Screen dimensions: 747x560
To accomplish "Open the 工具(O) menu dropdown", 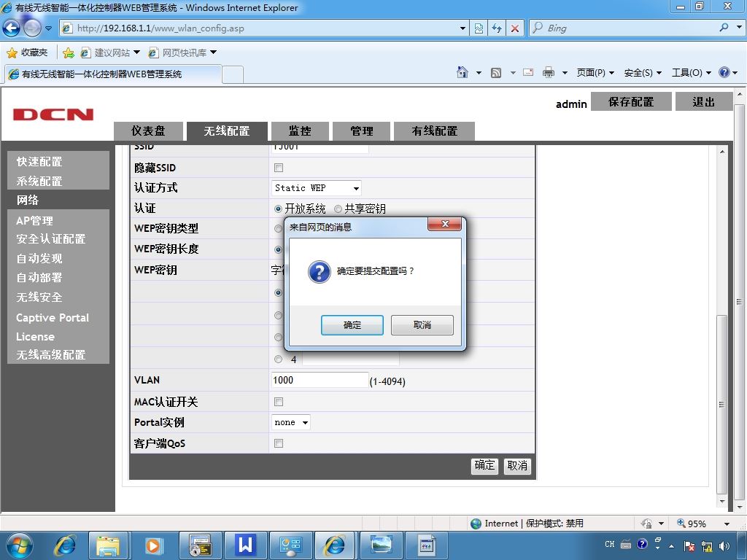I will coord(692,72).
